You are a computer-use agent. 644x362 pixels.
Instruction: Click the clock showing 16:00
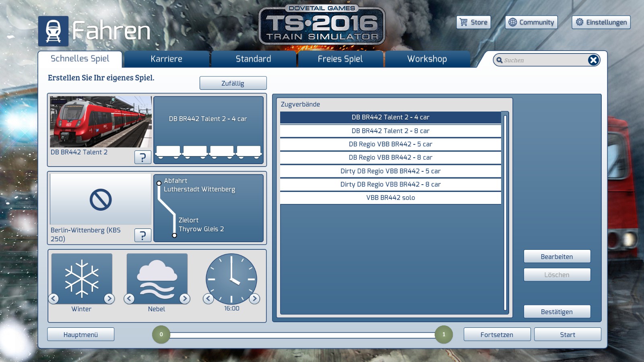click(231, 278)
